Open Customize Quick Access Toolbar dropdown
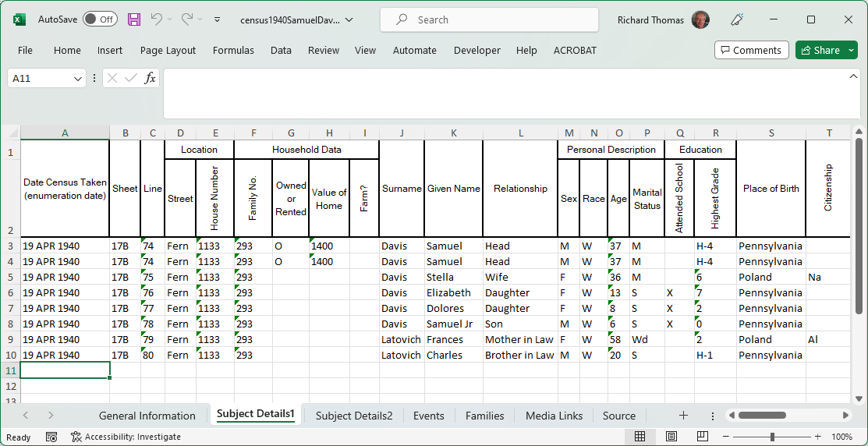 pyautogui.click(x=217, y=19)
